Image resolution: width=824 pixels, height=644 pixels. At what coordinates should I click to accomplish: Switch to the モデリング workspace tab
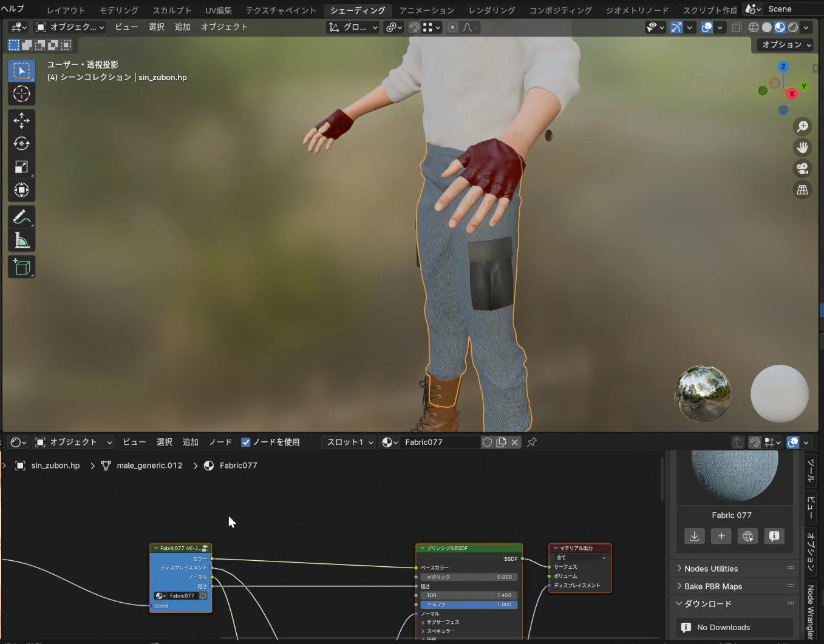pos(119,10)
